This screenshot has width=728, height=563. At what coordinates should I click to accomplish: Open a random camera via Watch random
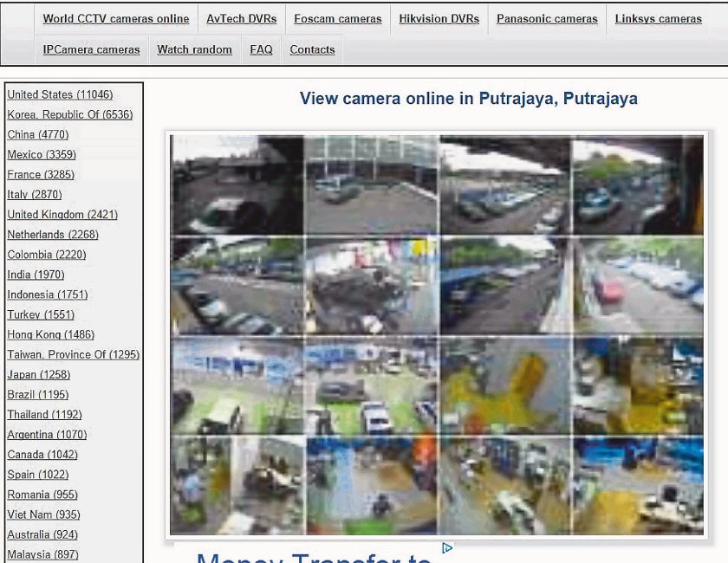[x=194, y=49]
